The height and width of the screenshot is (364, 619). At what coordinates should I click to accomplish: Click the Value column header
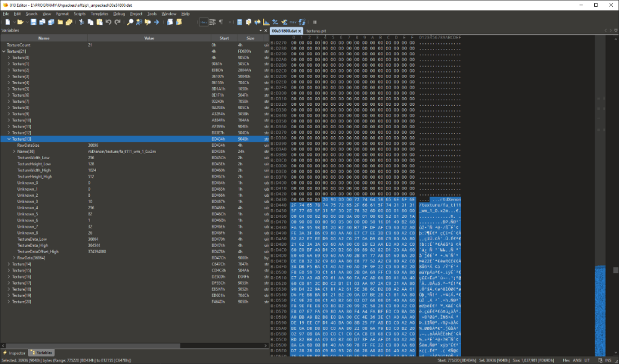149,38
